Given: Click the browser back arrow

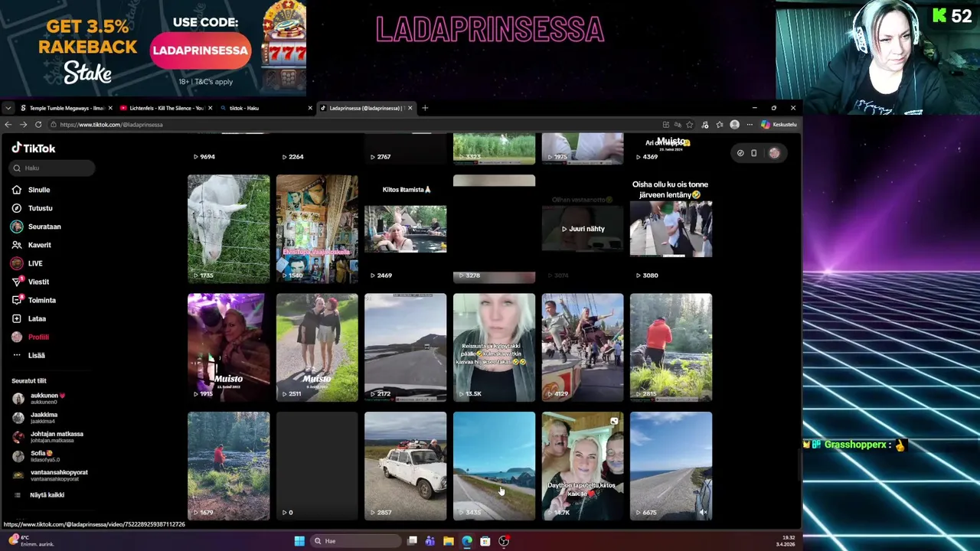Looking at the screenshot, I should 8,125.
